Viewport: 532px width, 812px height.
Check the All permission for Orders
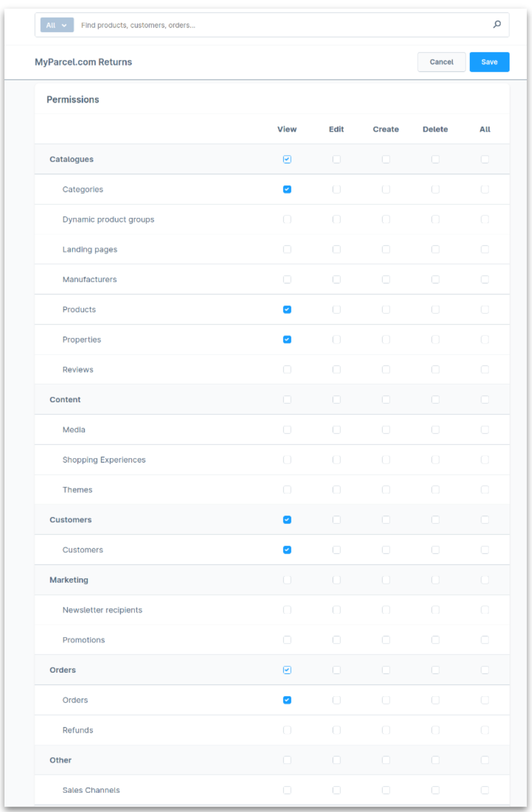pyautogui.click(x=484, y=670)
